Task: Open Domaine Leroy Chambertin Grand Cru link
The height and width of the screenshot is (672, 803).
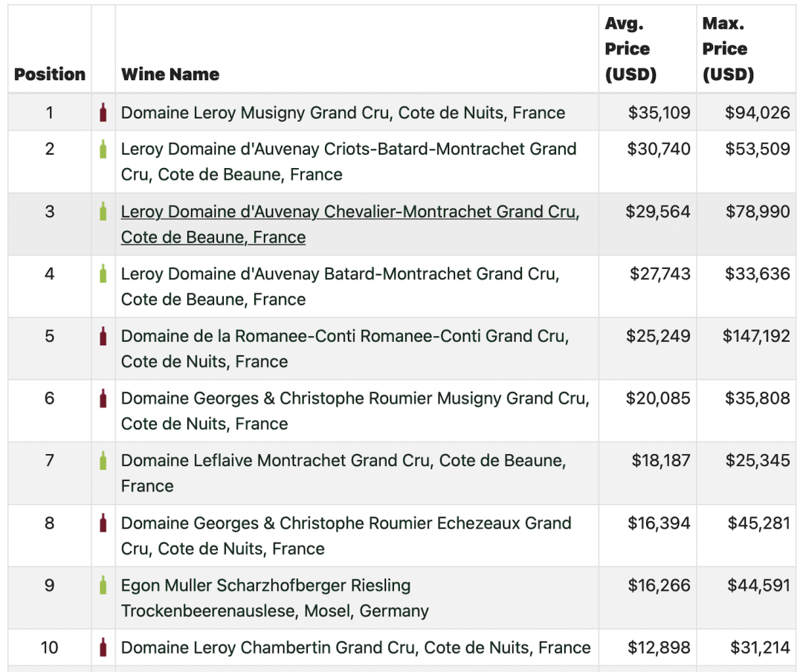Action: coord(356,647)
